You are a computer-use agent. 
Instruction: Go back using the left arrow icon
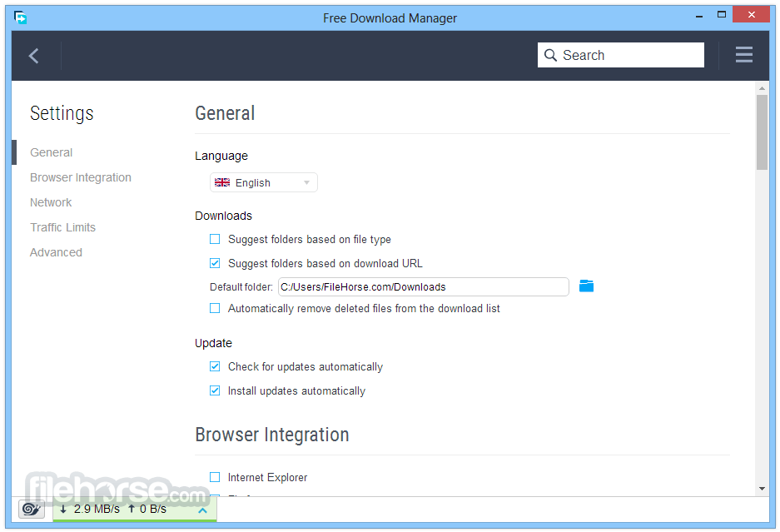[34, 56]
